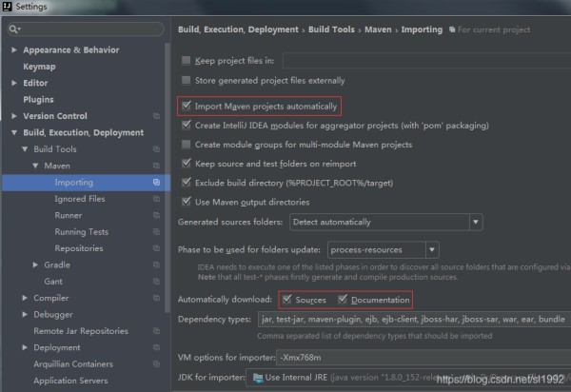The height and width of the screenshot is (392, 571).
Task: Click Build, Execution, Deployment breadcrumb
Action: point(238,29)
